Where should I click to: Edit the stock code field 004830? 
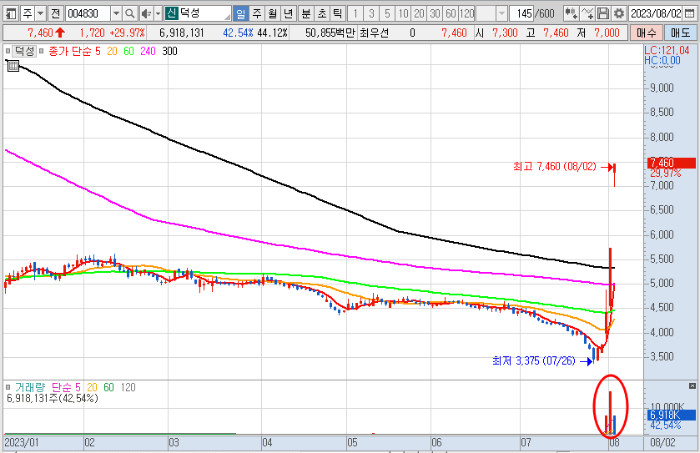click(x=88, y=14)
